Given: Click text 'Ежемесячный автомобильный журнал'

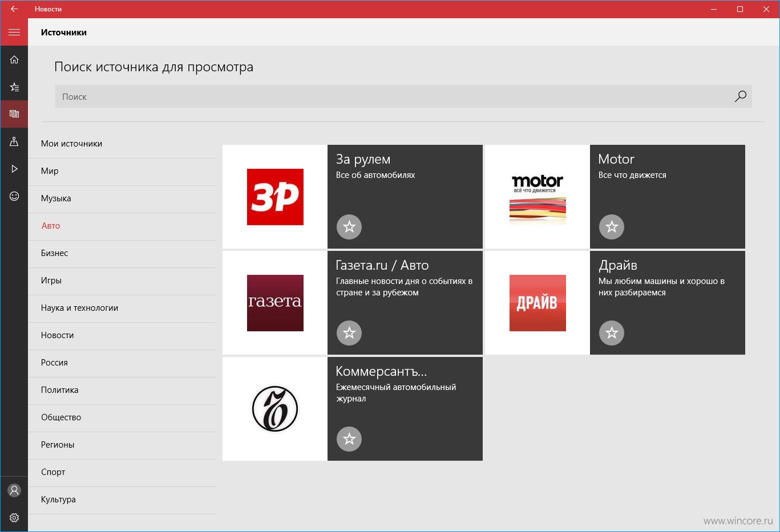Looking at the screenshot, I should [x=396, y=393].
